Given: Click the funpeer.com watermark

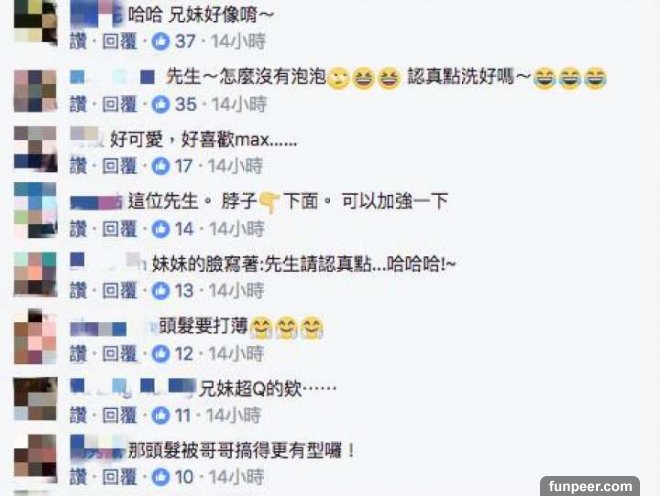Looking at the screenshot, I should 590,486.
